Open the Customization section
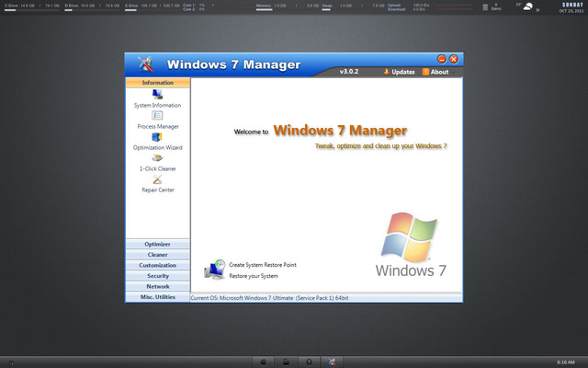 pos(157,265)
